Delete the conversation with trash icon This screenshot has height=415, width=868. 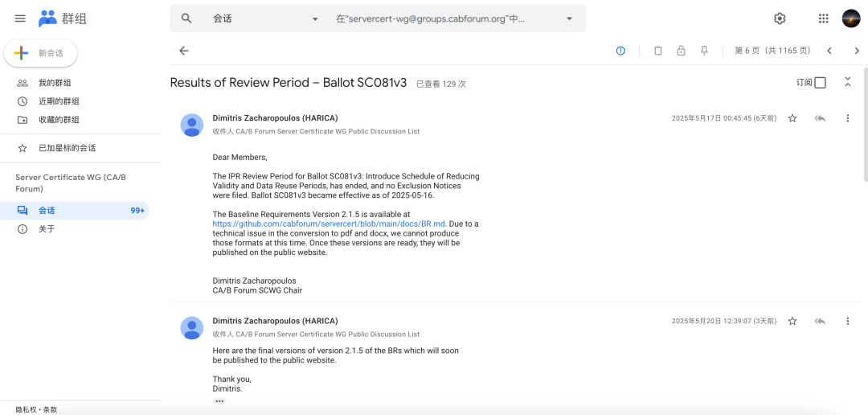658,51
